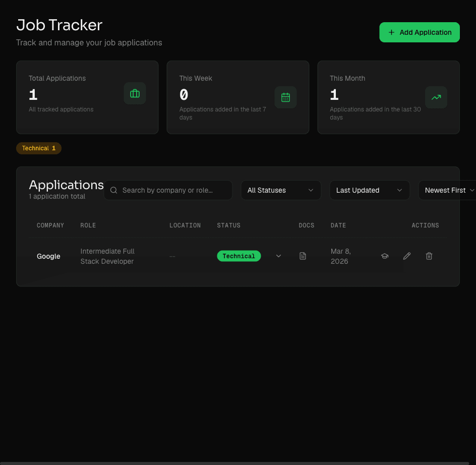Click the trending arrow icon on This Month card
Image resolution: width=476 pixels, height=465 pixels.
click(x=436, y=97)
